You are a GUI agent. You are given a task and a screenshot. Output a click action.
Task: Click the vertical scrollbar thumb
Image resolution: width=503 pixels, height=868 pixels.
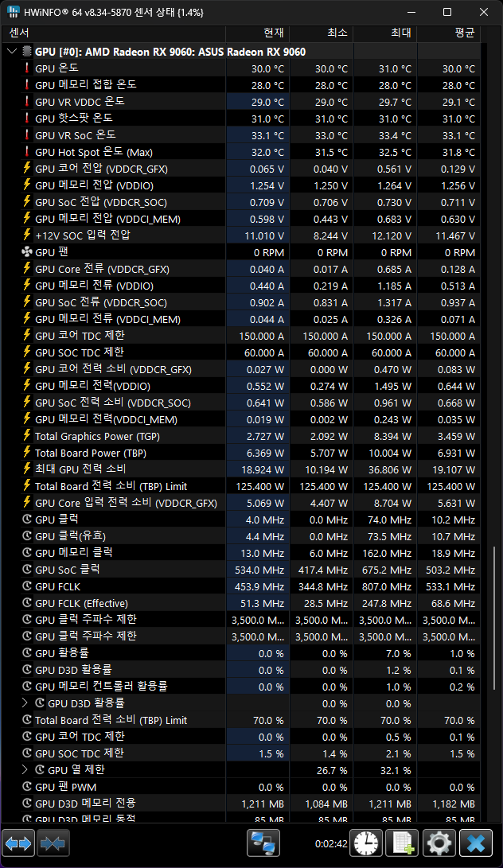[493, 618]
